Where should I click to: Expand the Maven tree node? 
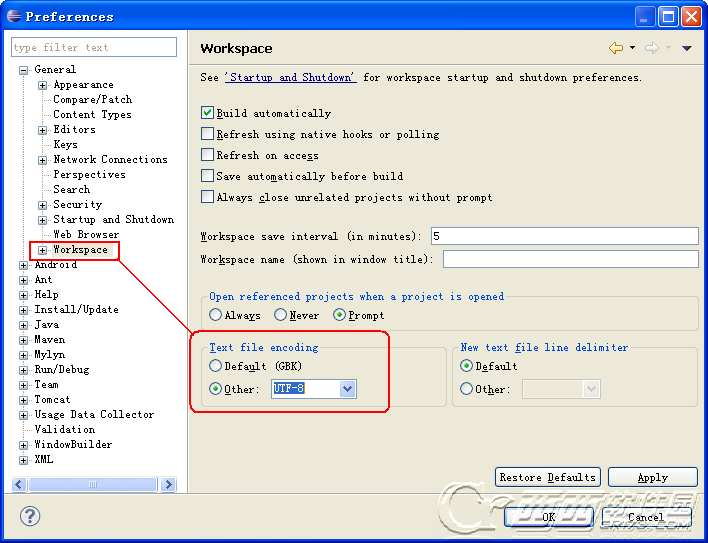click(x=24, y=340)
